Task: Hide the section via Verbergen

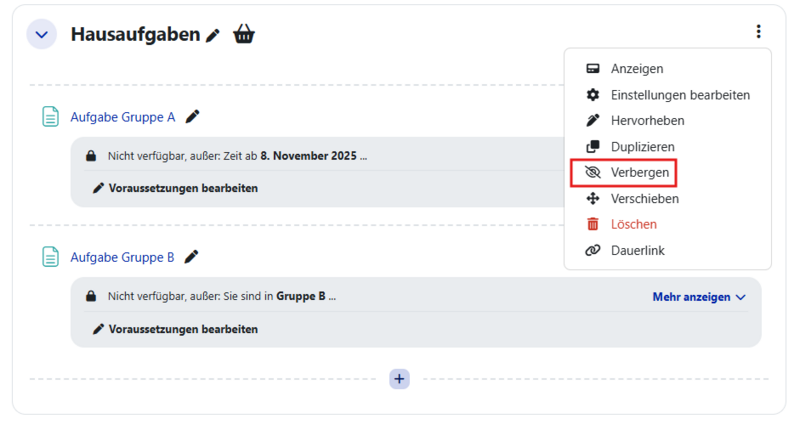Action: (639, 173)
